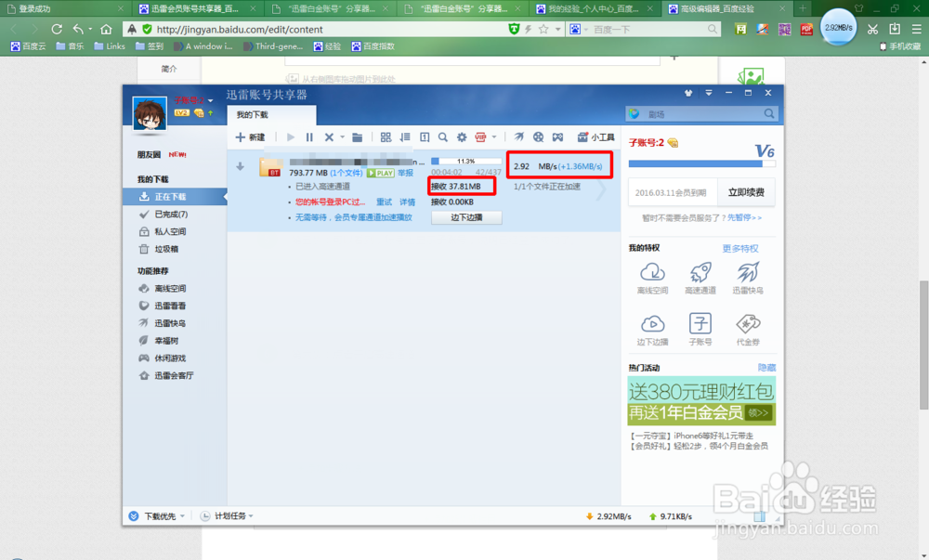The height and width of the screenshot is (560, 929).
Task: Click the 边下边播 button
Action: coord(466,217)
